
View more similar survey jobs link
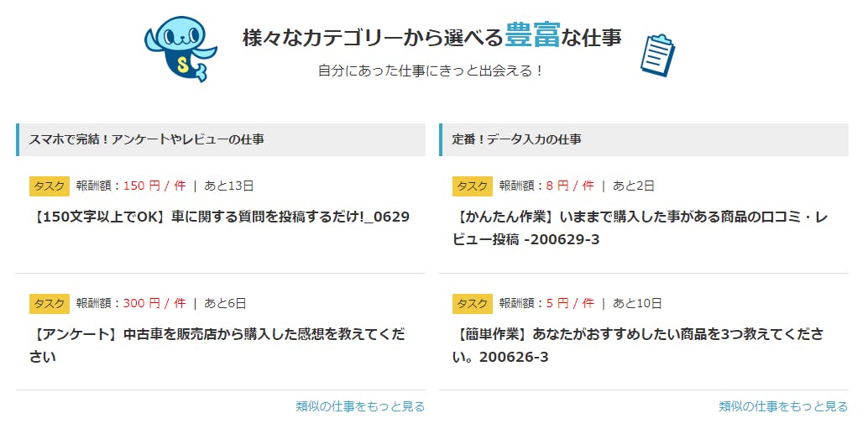(x=360, y=406)
